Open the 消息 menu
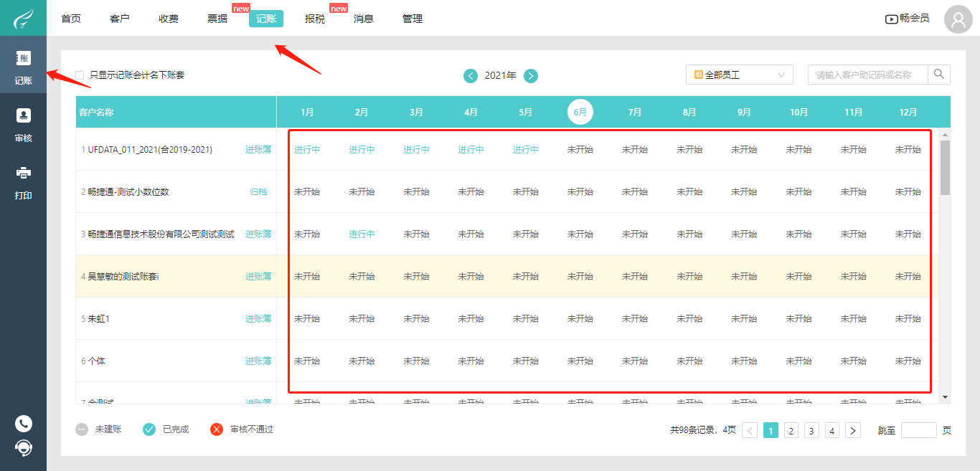 point(364,19)
